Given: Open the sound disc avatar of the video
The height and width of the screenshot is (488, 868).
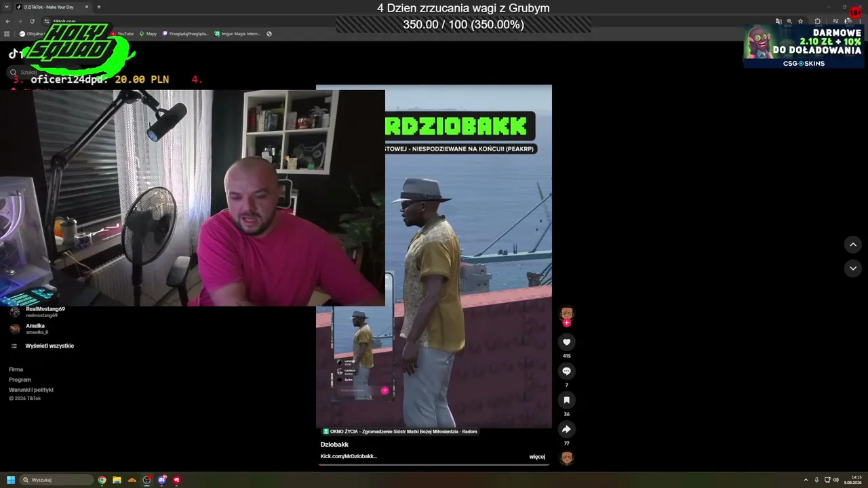Looking at the screenshot, I should (x=566, y=458).
